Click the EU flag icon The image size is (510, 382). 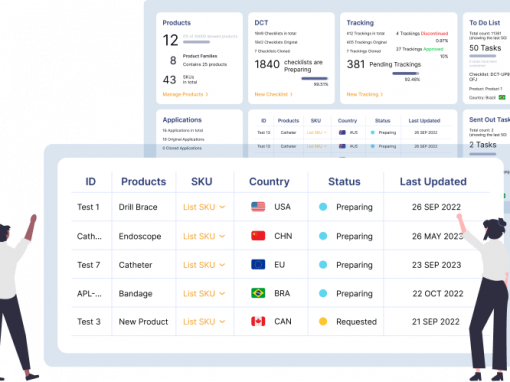click(258, 265)
